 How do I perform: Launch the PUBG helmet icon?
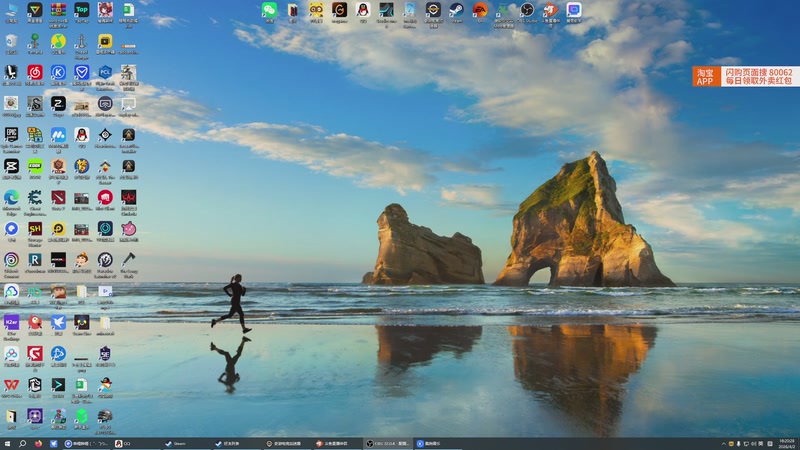click(105, 416)
